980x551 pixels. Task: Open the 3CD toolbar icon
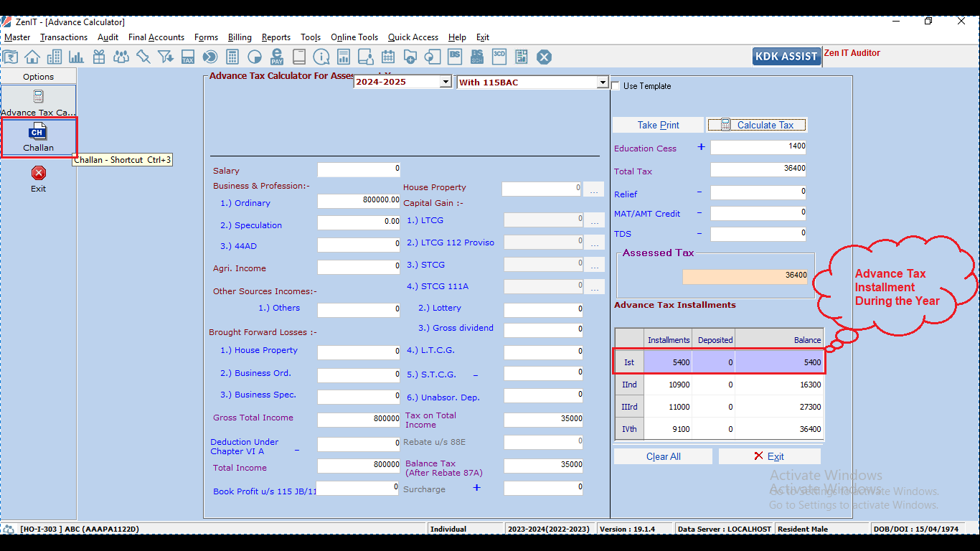(499, 57)
